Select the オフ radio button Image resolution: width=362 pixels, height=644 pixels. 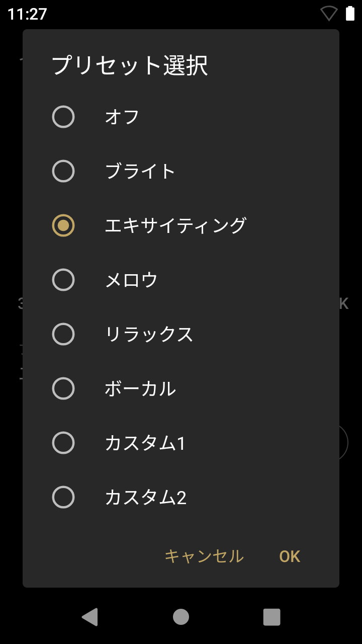pos(63,117)
